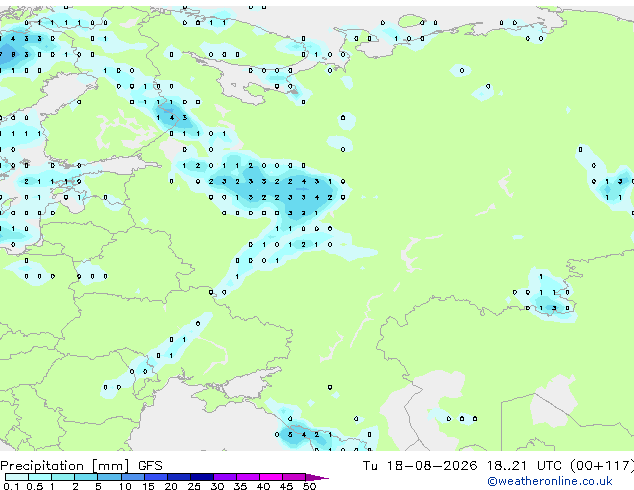Click the 30–35 mm purple legend swatch
This screenshot has height=490, width=634.
(225, 477)
